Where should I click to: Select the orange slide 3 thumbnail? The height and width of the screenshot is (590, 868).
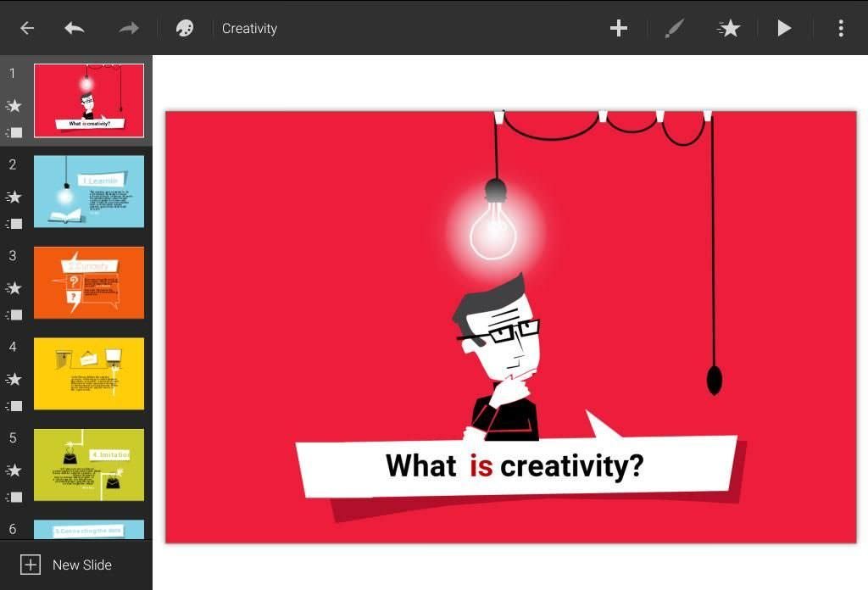click(88, 282)
